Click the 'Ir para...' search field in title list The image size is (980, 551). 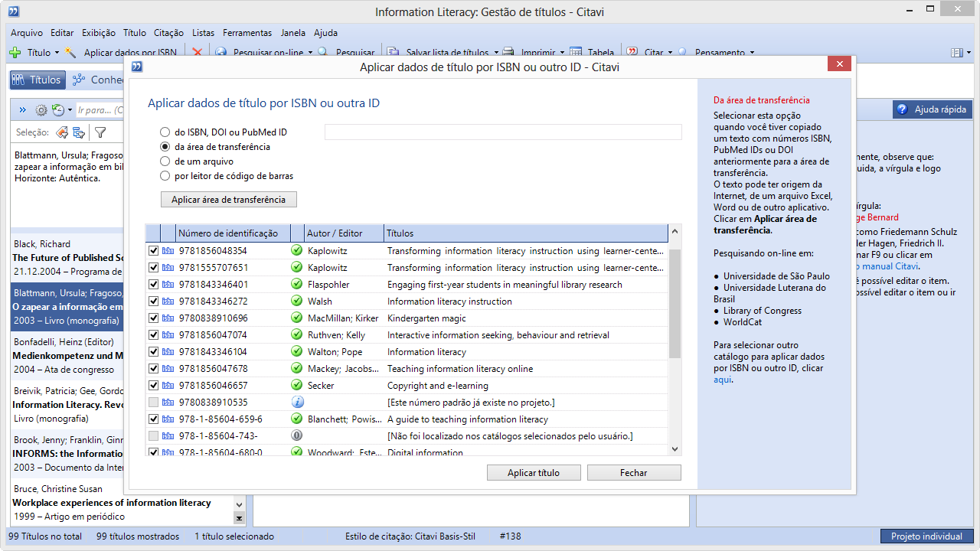tap(100, 110)
